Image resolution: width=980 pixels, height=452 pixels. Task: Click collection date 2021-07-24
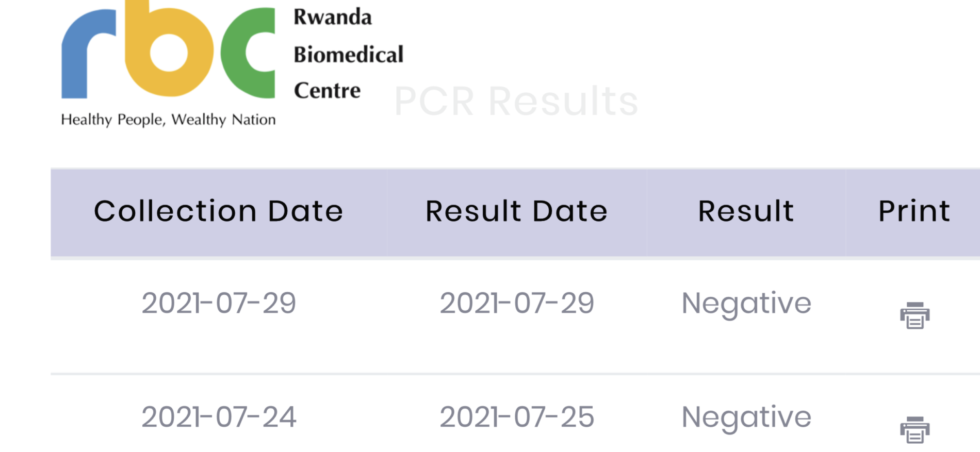[219, 417]
